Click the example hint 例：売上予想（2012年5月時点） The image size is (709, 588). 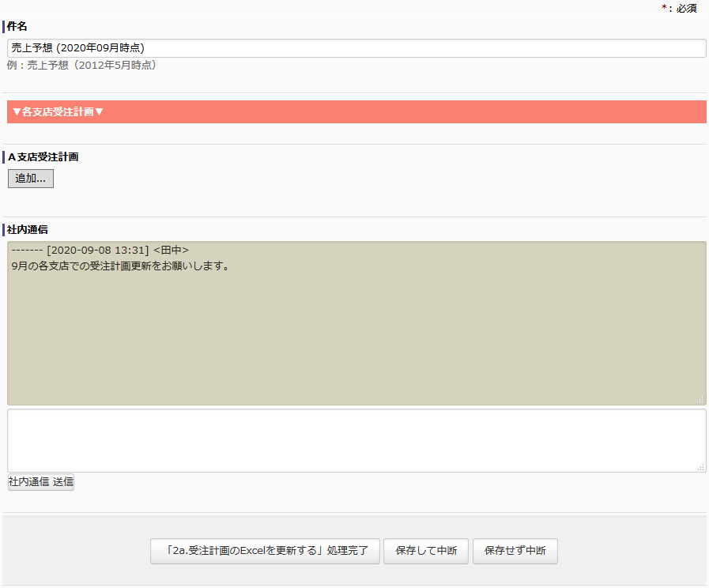tap(81, 66)
